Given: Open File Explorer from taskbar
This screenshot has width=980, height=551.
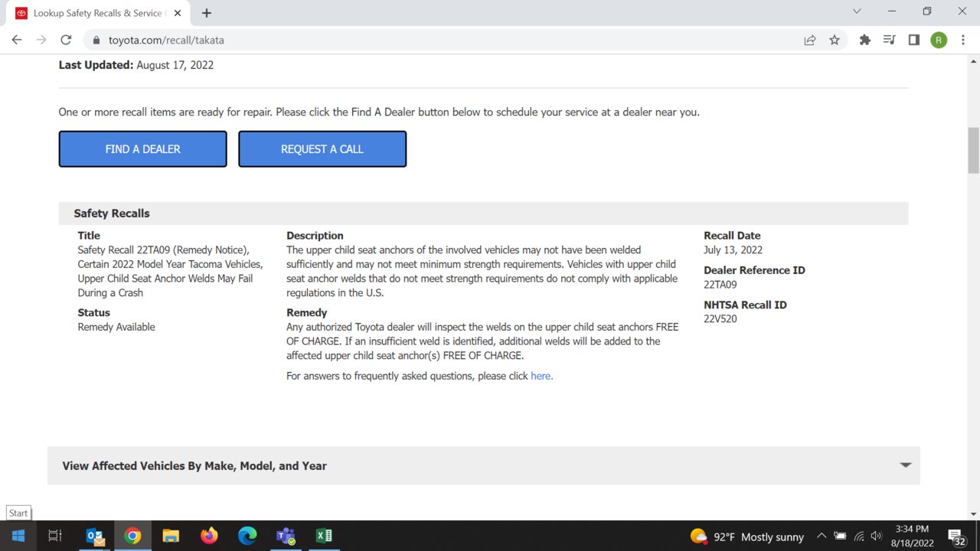Looking at the screenshot, I should 171,536.
